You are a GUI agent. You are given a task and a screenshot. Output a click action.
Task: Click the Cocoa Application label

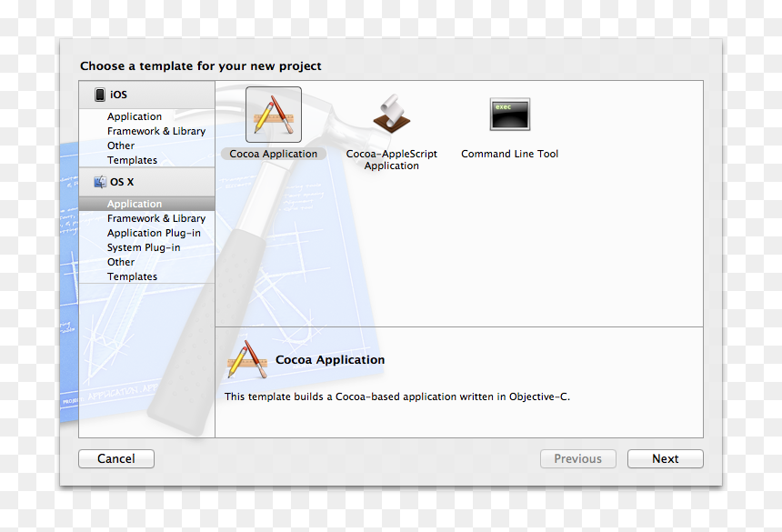pos(274,154)
